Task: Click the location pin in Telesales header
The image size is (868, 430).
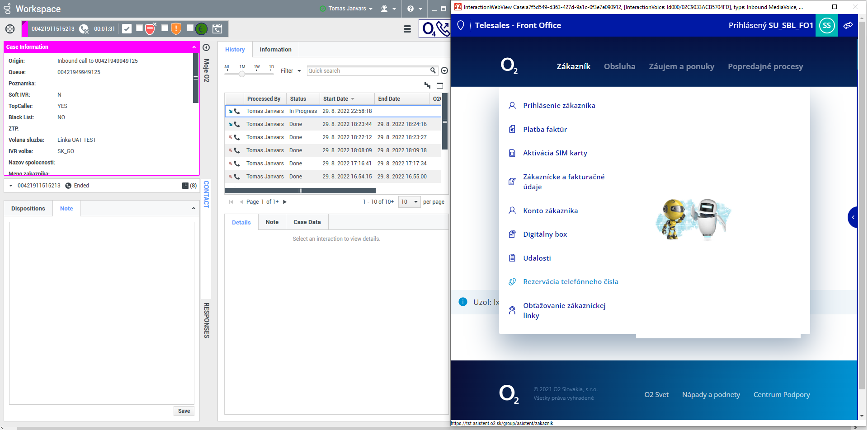Action: [x=461, y=25]
